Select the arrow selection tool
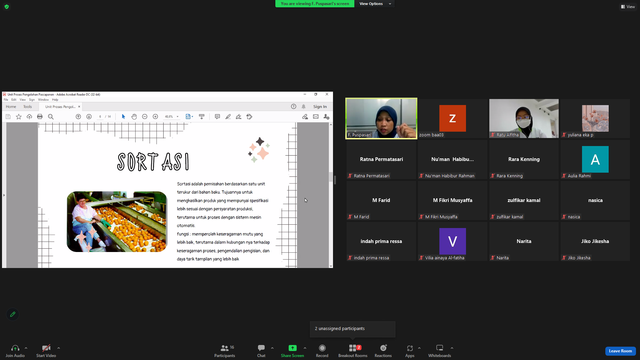The height and width of the screenshot is (360, 640). [x=123, y=117]
